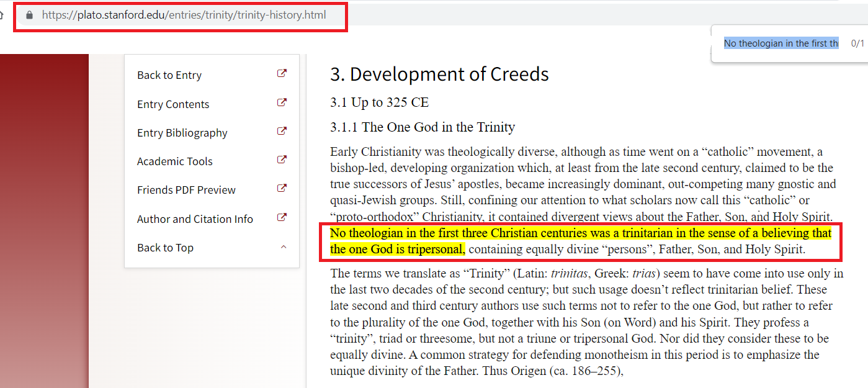Click Back to Top in the sidebar
The height and width of the screenshot is (388, 868).
[x=165, y=247]
